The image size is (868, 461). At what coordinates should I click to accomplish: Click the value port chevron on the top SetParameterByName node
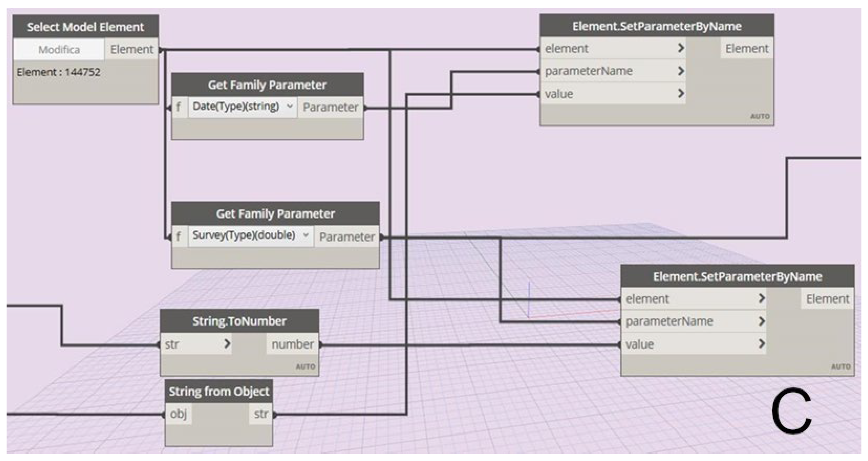[x=681, y=93]
